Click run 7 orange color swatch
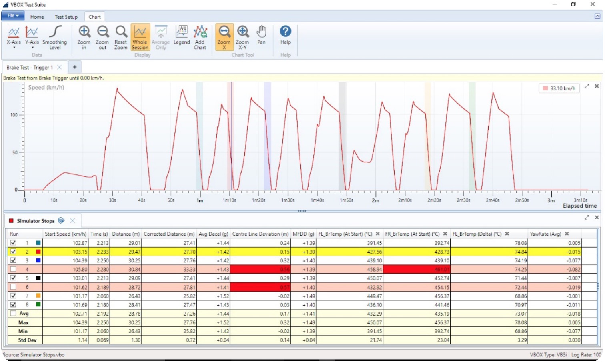 pyautogui.click(x=38, y=296)
